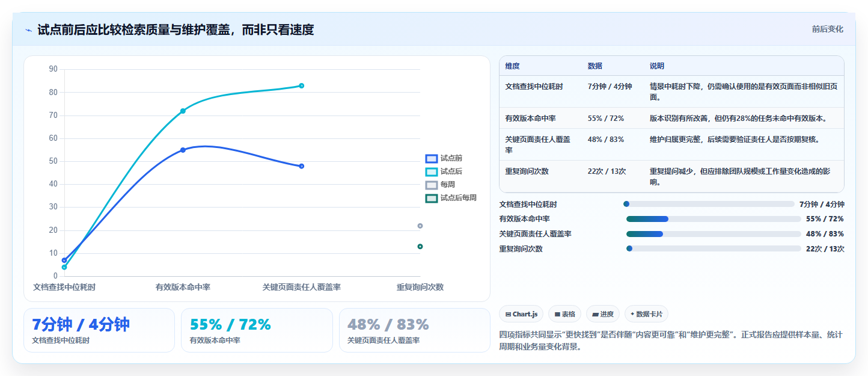Toggle the 试点前 legend swatch
The width and height of the screenshot is (868, 376).
[432, 159]
